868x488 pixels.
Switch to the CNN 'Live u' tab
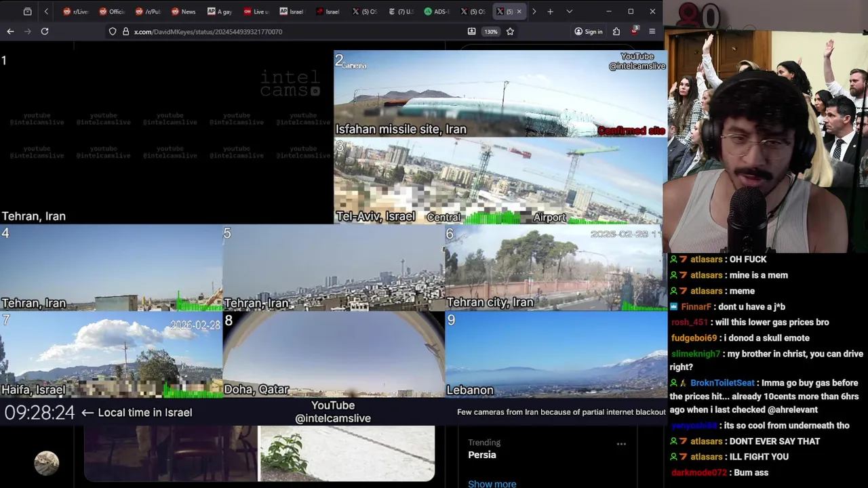click(256, 12)
